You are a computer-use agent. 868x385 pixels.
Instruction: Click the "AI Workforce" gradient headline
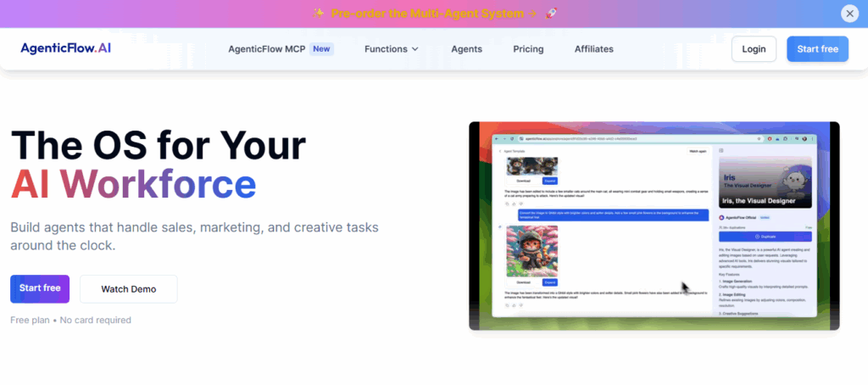point(133,185)
